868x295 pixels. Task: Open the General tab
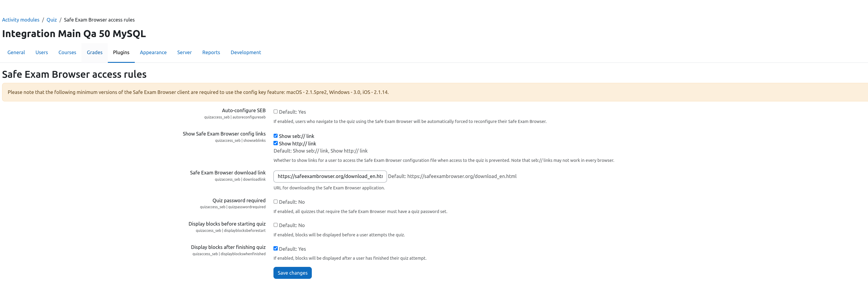click(16, 53)
